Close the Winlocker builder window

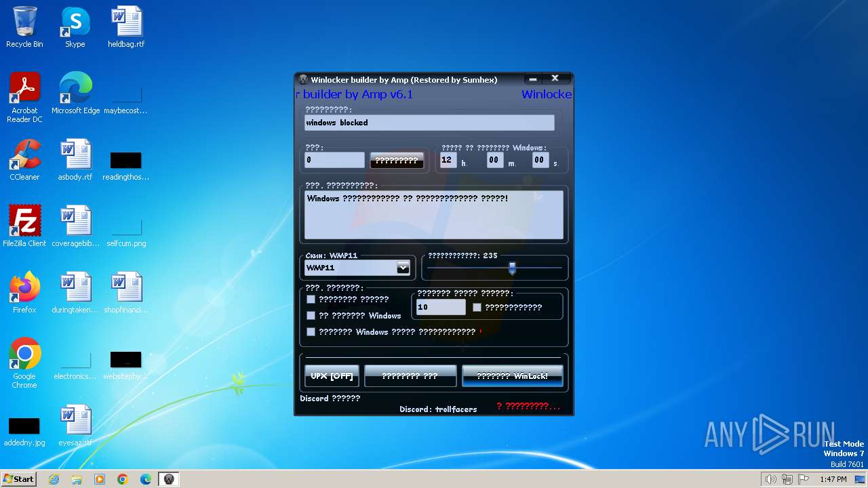click(x=555, y=79)
